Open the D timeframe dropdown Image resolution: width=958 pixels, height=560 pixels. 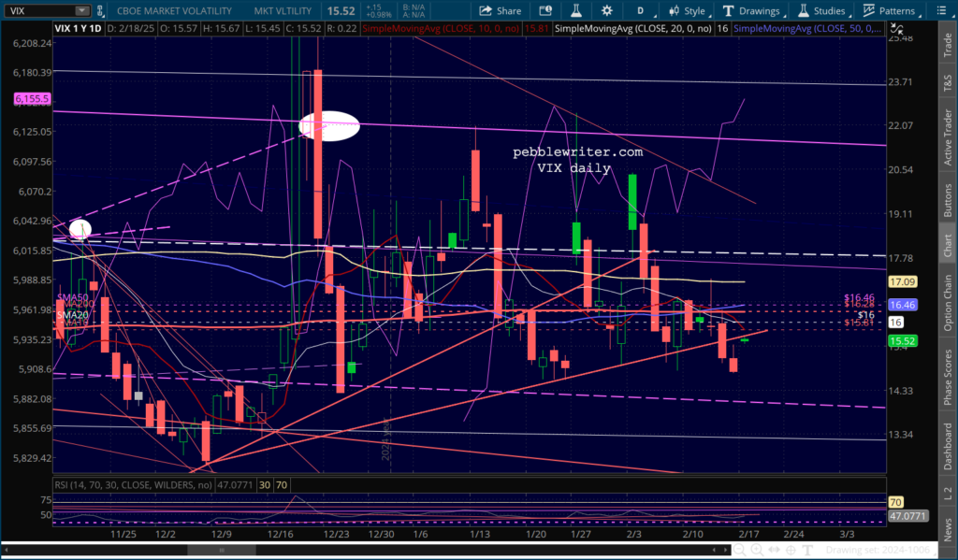(x=644, y=10)
